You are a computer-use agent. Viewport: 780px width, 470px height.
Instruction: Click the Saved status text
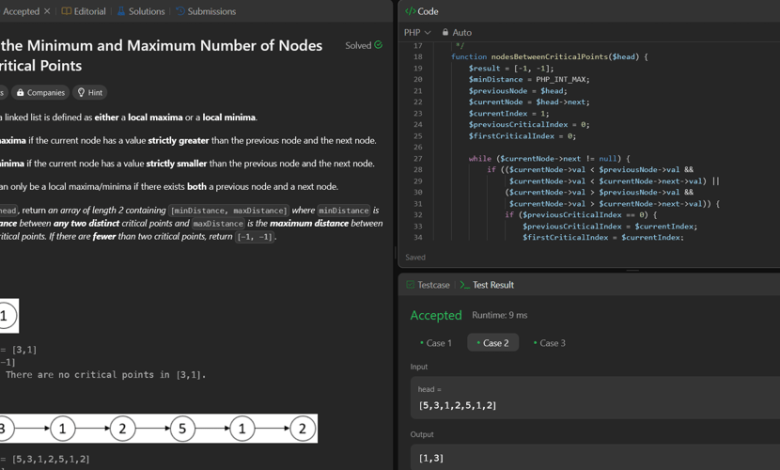click(415, 257)
